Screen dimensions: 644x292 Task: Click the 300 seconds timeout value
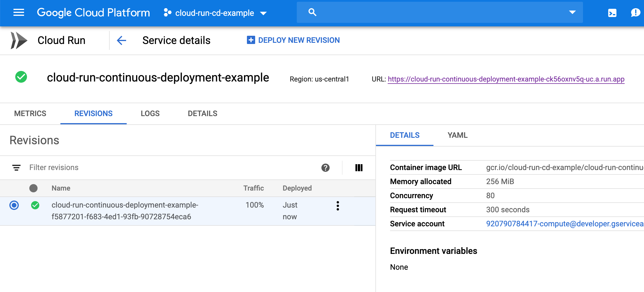tap(508, 210)
